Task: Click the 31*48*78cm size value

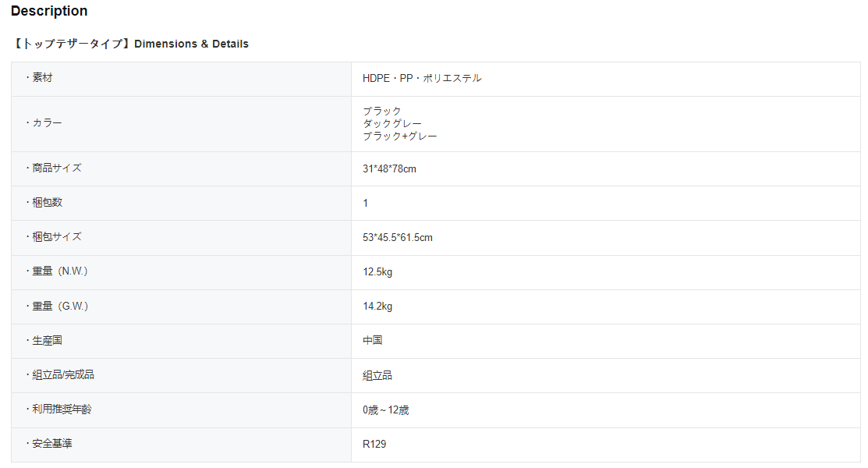Action: 389,168
